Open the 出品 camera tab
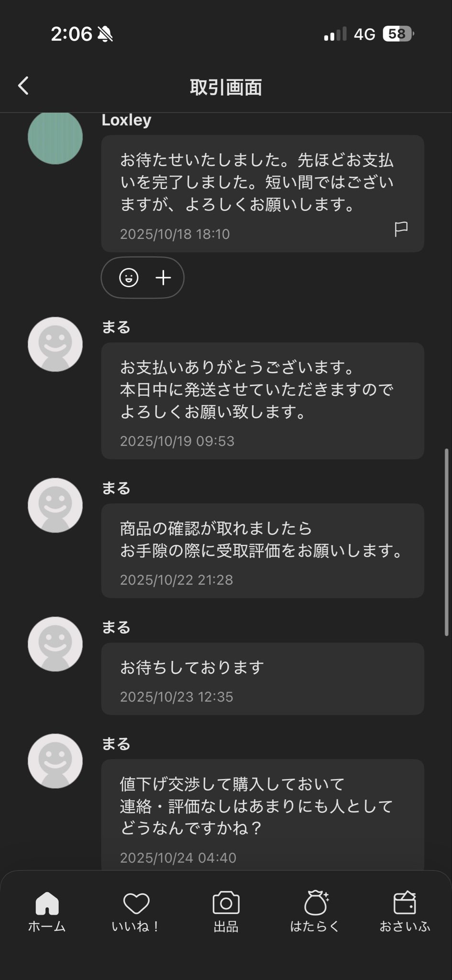The image size is (452, 980). pos(226,912)
